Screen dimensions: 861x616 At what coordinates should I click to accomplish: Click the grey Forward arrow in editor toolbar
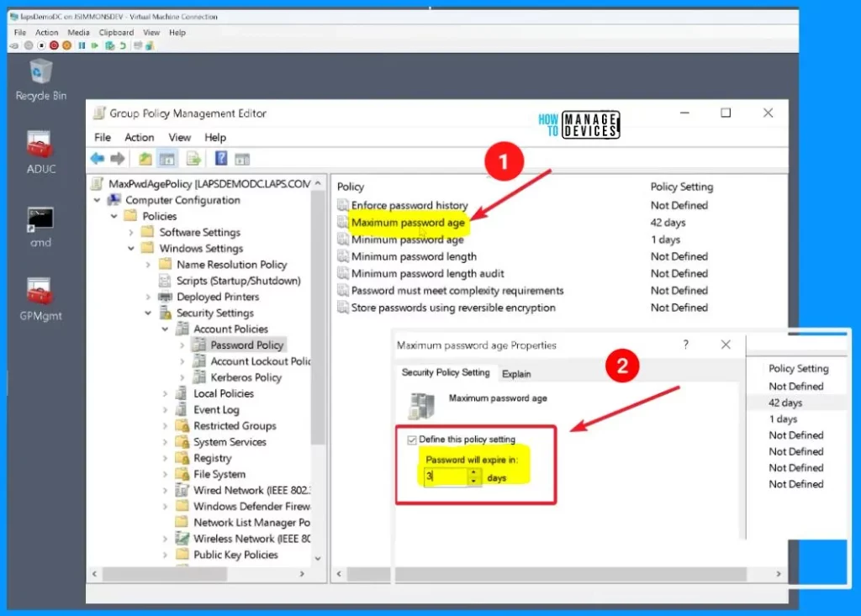pos(118,159)
